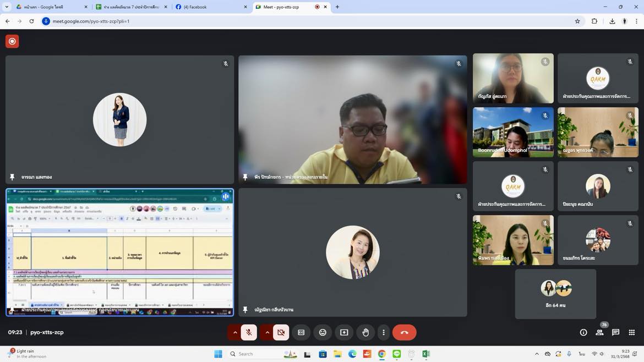The height and width of the screenshot is (362, 644).
Task: Turn on closed captions in Meet
Action: (301, 332)
